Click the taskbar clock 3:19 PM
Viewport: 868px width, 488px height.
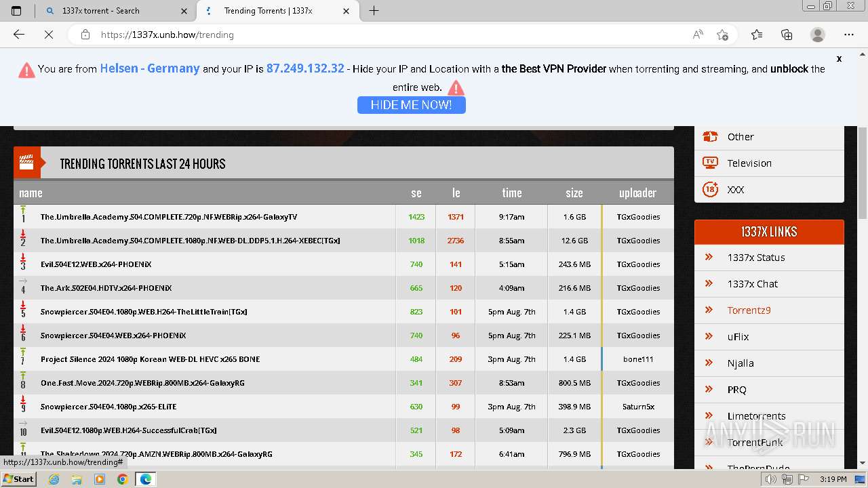pyautogui.click(x=833, y=479)
